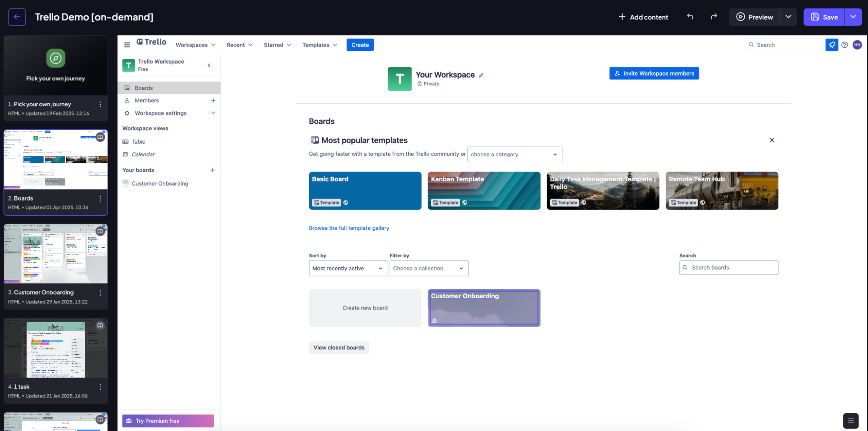
Task: Undo the last change
Action: click(690, 16)
